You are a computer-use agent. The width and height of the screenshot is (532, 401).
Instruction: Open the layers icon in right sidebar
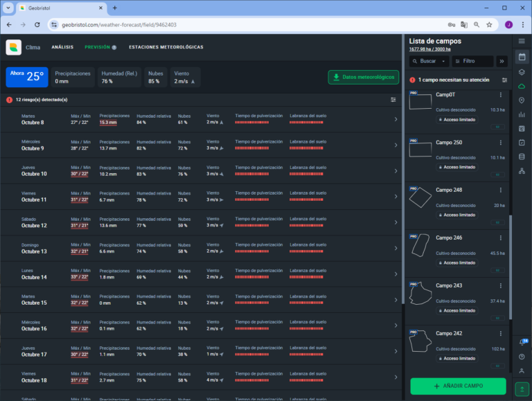click(x=522, y=72)
